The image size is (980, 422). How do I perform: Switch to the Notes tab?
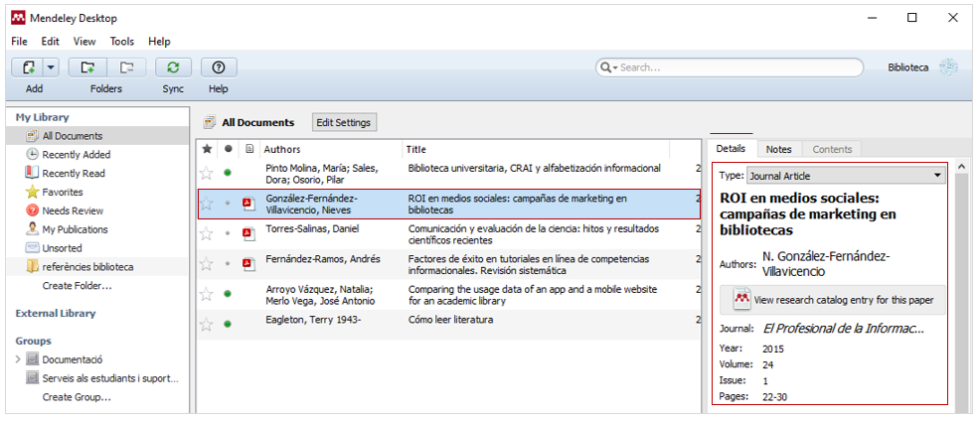(779, 149)
